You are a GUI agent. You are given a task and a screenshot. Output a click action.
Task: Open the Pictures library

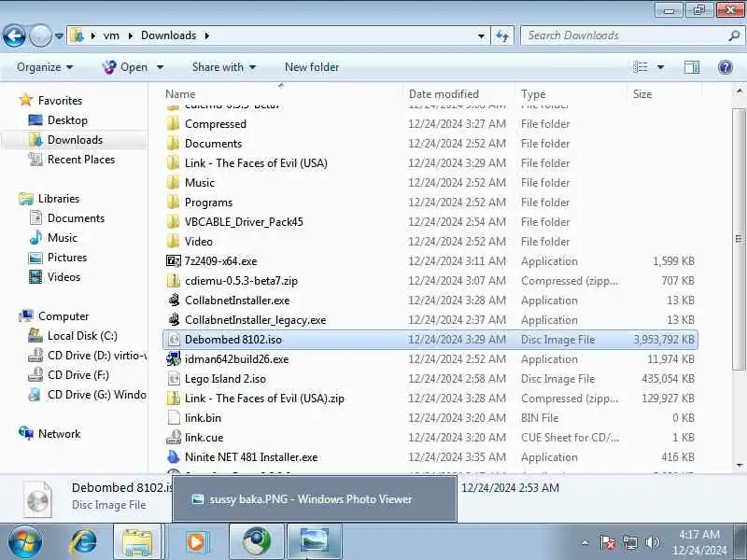coord(67,258)
